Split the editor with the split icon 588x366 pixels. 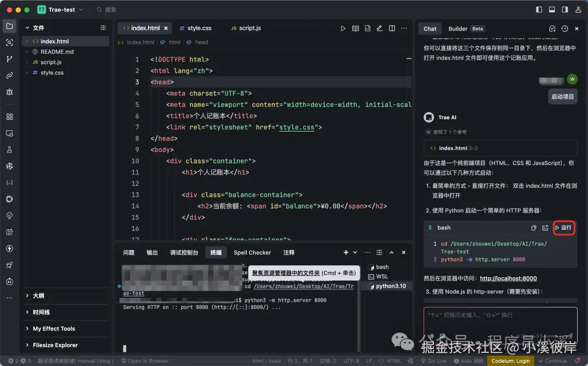(391, 28)
